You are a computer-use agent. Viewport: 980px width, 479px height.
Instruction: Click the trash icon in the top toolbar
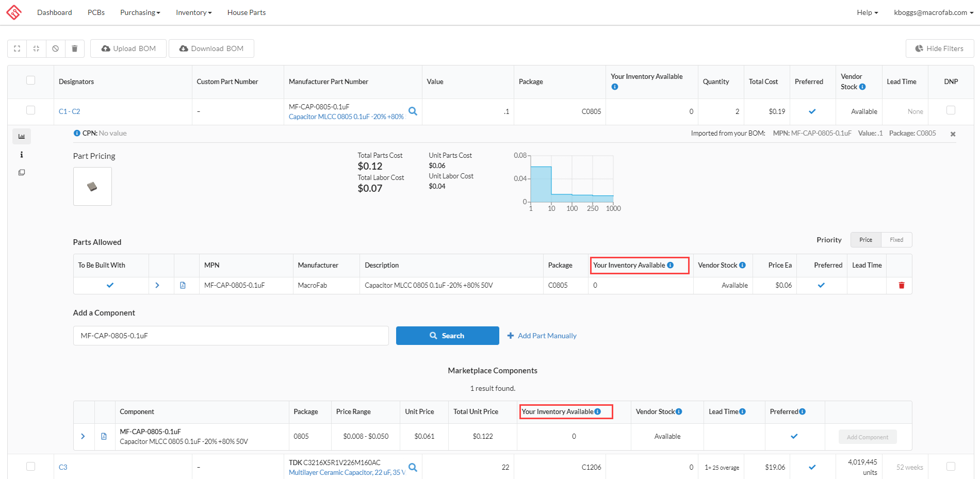74,48
